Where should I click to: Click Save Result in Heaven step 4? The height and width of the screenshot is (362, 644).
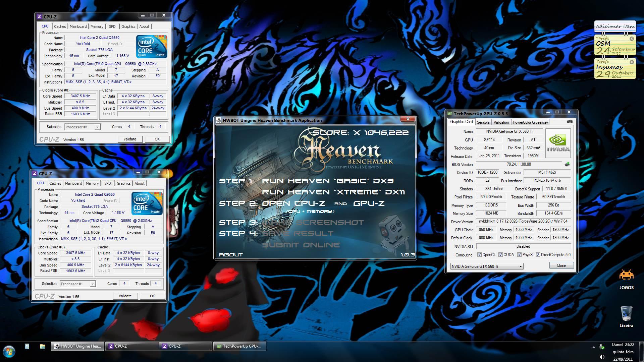point(298,234)
